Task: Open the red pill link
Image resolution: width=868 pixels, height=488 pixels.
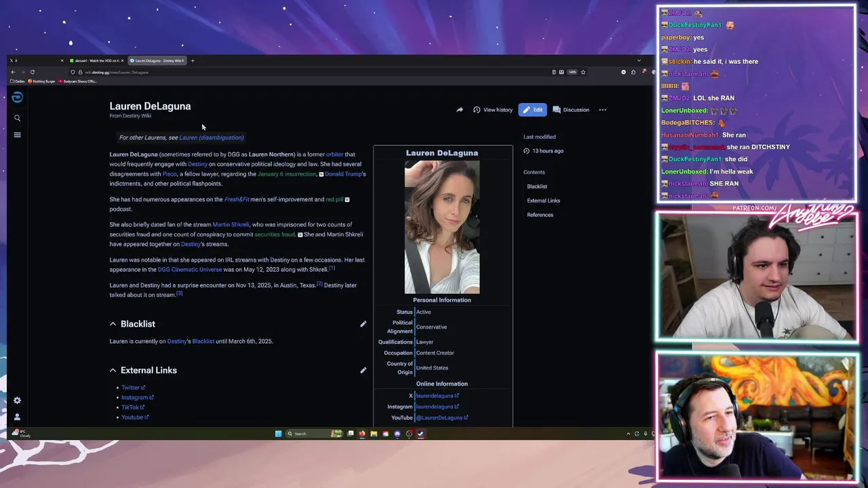Action: coord(334,200)
